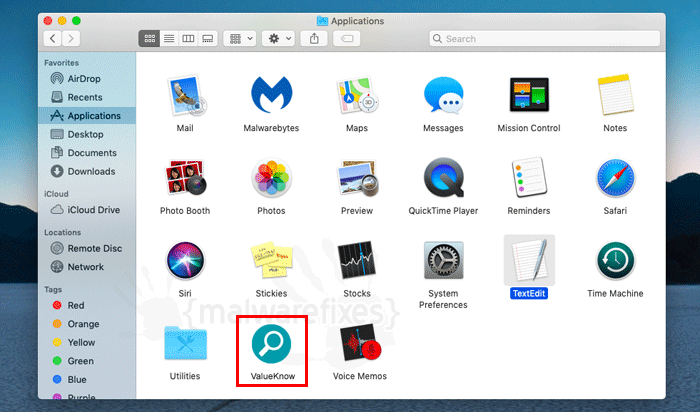This screenshot has width=700, height=412.
Task: Click the Share toolbar button
Action: [x=314, y=39]
